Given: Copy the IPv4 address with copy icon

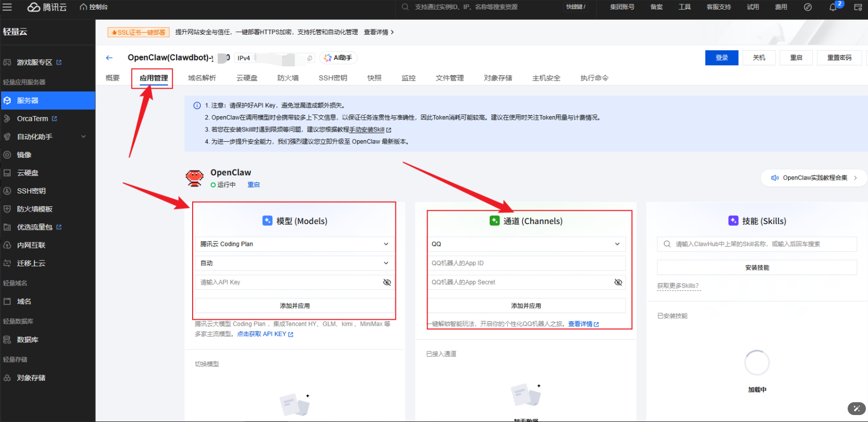Looking at the screenshot, I should point(310,58).
